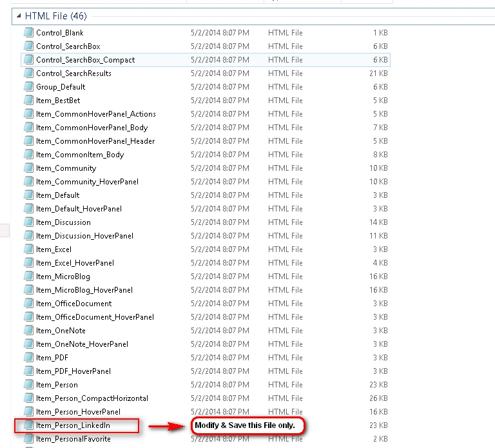The width and height of the screenshot is (495, 448).
Task: Click the Item_Excel file icon
Action: [x=28, y=249]
